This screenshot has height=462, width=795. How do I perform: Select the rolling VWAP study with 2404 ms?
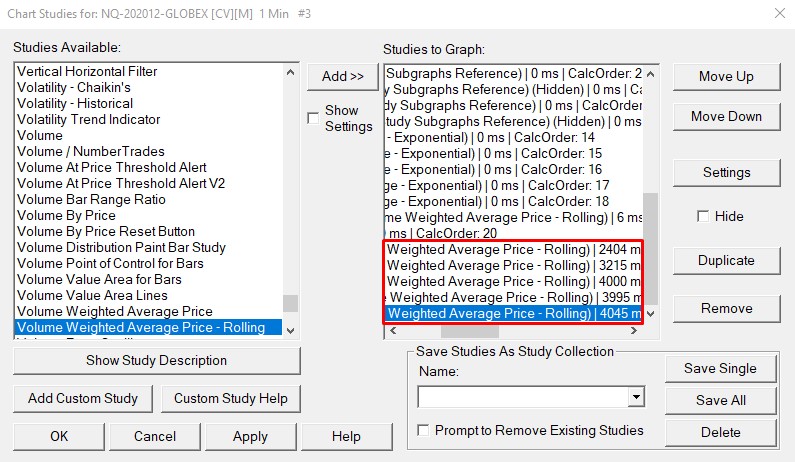tap(512, 249)
